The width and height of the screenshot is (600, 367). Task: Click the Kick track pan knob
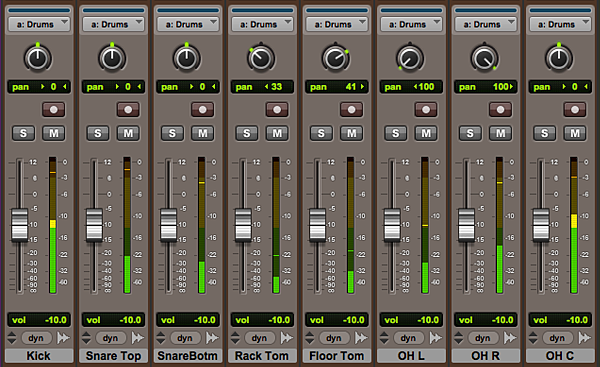(x=38, y=59)
